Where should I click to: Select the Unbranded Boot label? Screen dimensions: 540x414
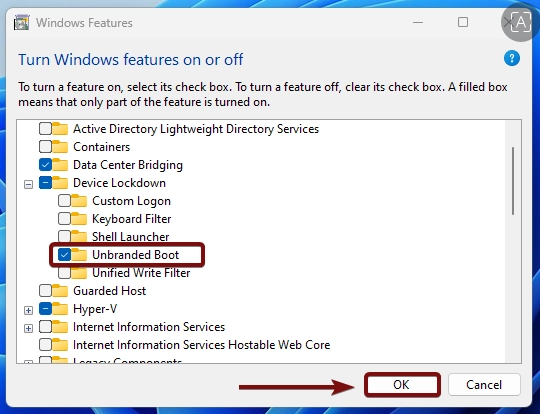pos(135,255)
